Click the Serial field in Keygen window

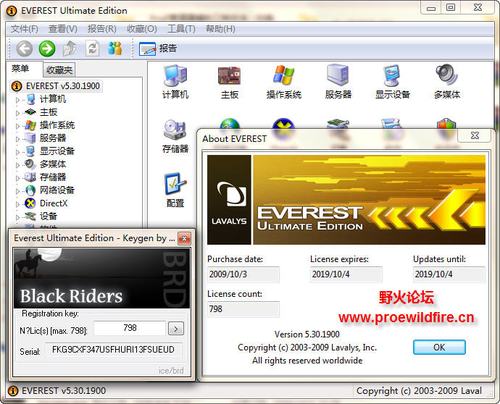point(113,350)
